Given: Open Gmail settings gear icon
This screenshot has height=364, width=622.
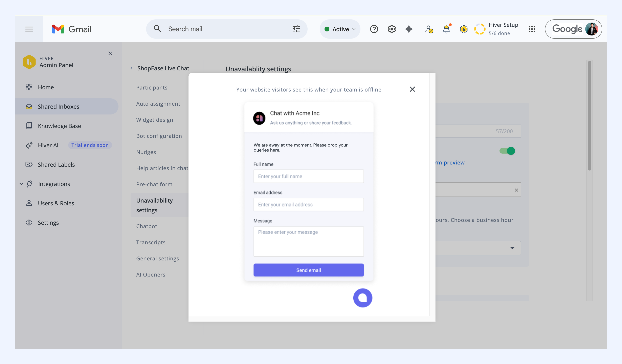Looking at the screenshot, I should click(392, 29).
